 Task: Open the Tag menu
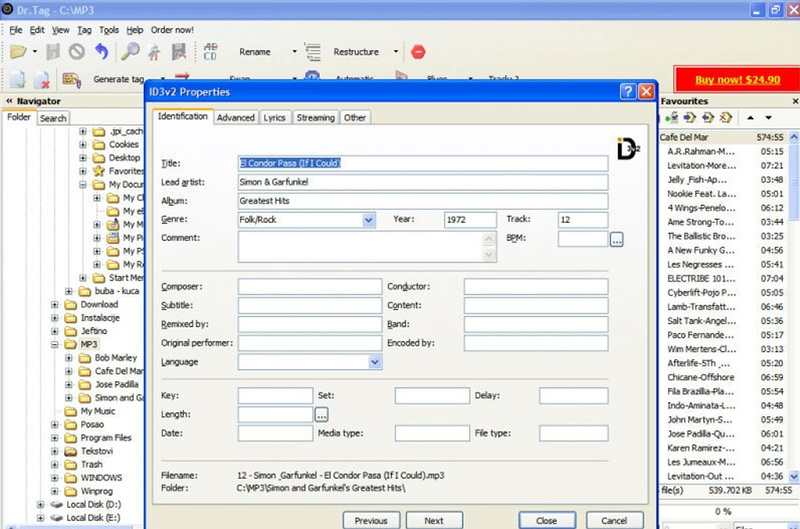pos(84,30)
